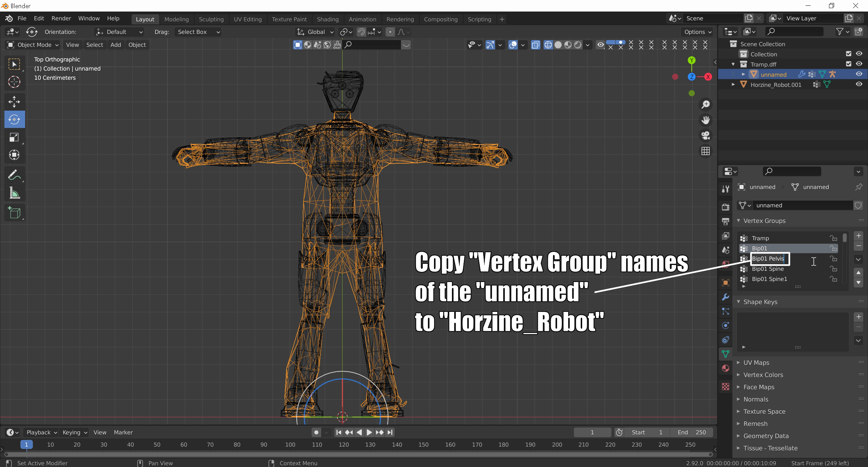This screenshot has width=868, height=467.
Task: Open the Material properties tab
Action: tap(726, 368)
